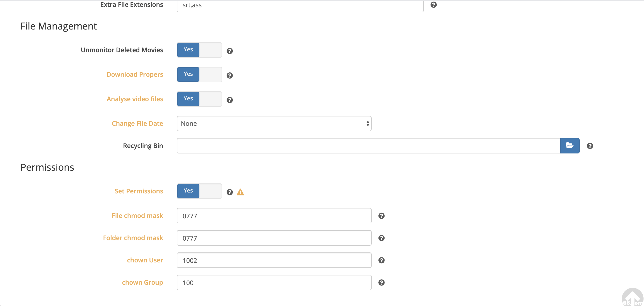The image size is (644, 306).
Task: Show help for Download Propers
Action: pos(230,76)
